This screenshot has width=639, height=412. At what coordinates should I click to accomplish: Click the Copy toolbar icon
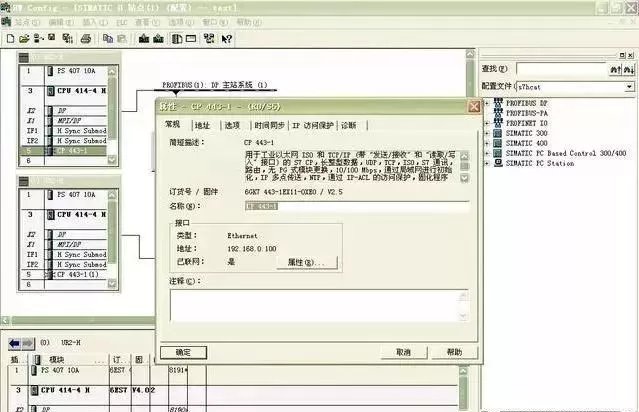pyautogui.click(x=106, y=38)
